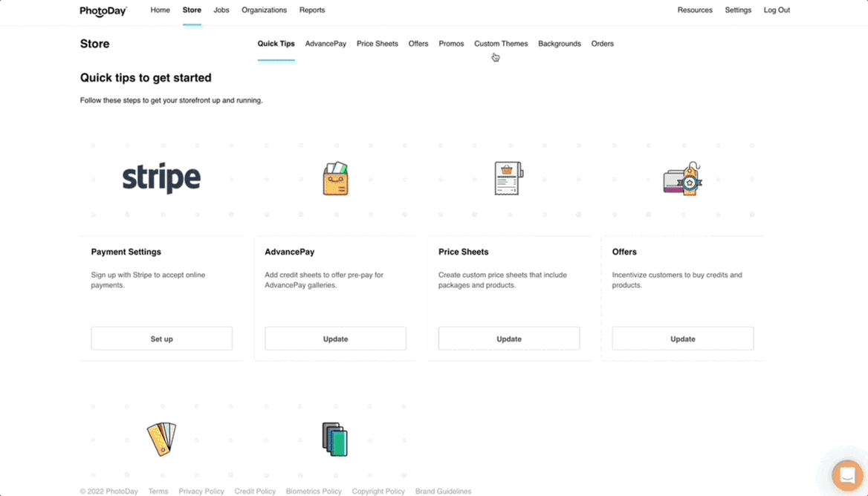Click the Offers price tag icon
The image size is (868, 496).
[682, 179]
